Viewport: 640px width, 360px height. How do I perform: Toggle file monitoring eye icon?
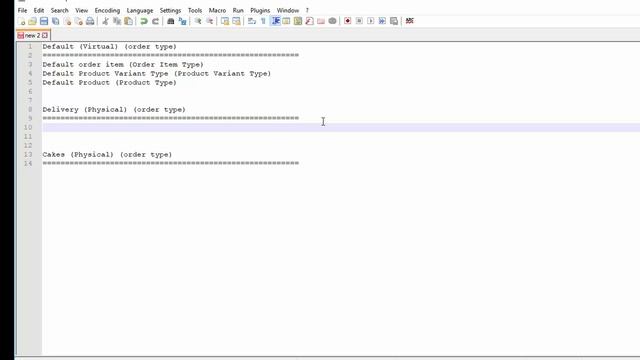click(x=332, y=21)
